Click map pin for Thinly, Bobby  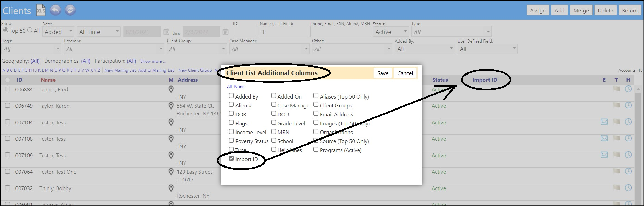(x=171, y=188)
